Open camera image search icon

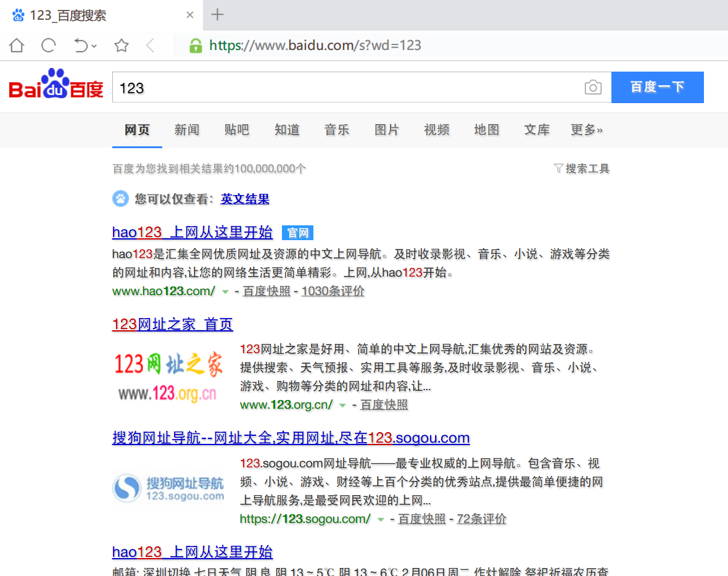[x=593, y=87]
